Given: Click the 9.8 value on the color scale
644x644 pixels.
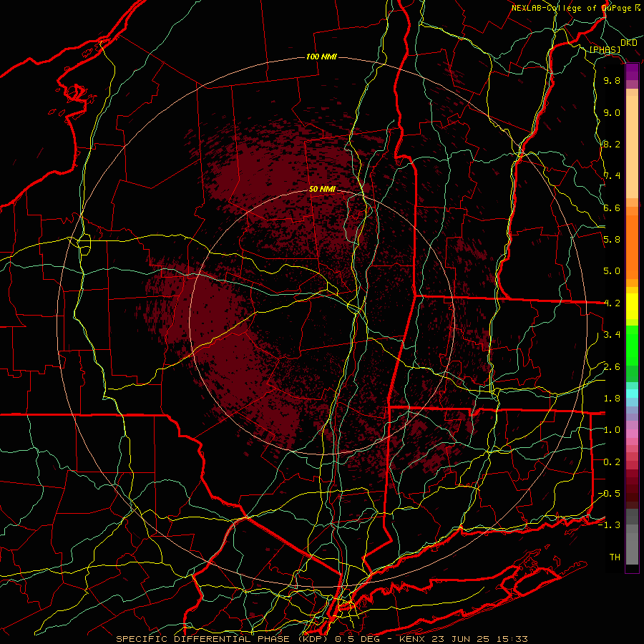Looking at the screenshot, I should [612, 80].
